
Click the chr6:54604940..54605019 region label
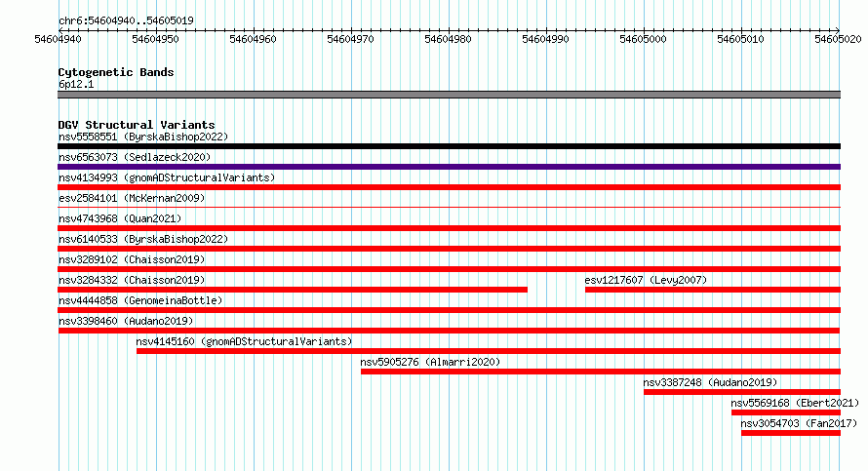point(126,20)
